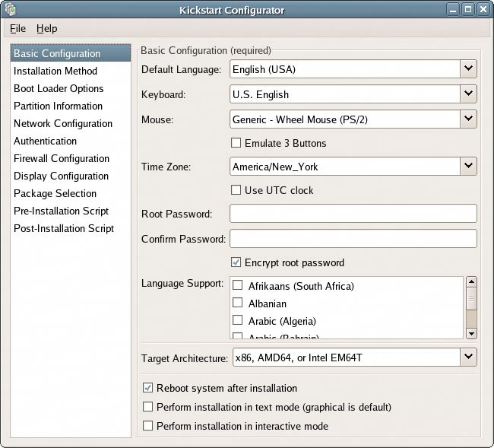
Task: Open the Help menu
Action: [46, 28]
